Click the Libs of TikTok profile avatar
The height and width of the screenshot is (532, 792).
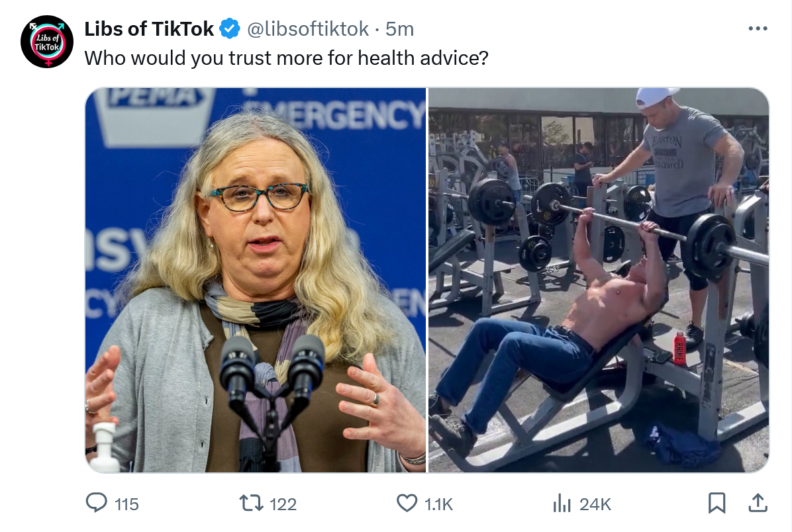click(47, 42)
